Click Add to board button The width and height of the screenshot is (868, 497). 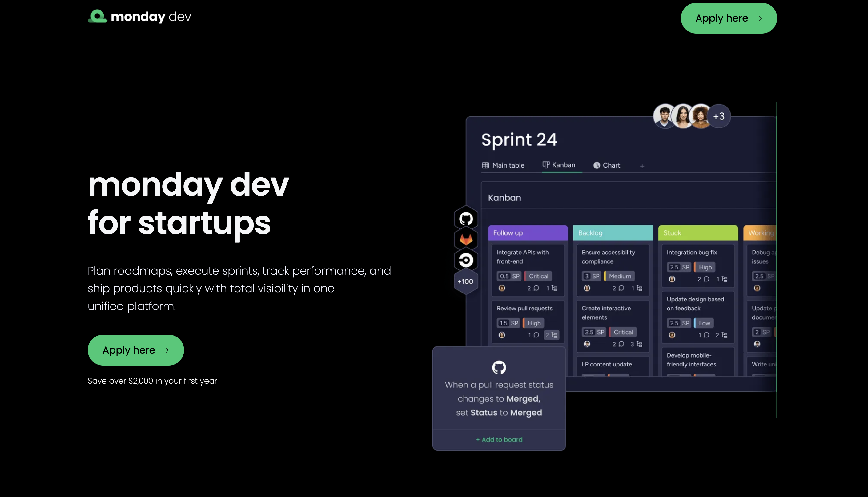499,439
